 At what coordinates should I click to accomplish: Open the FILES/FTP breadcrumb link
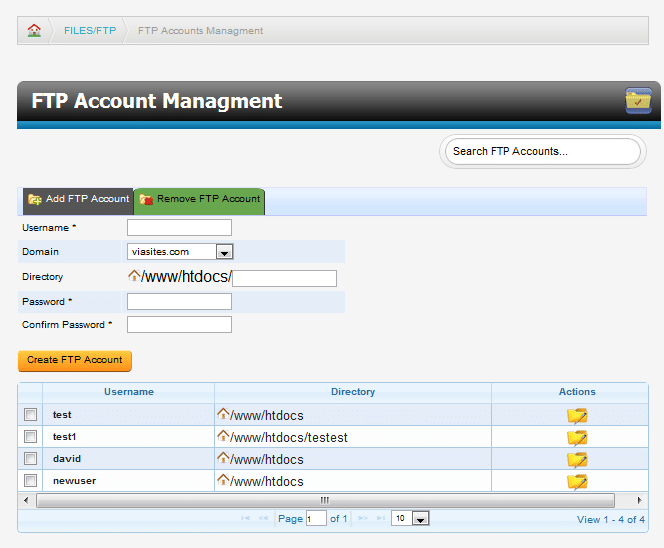(90, 31)
